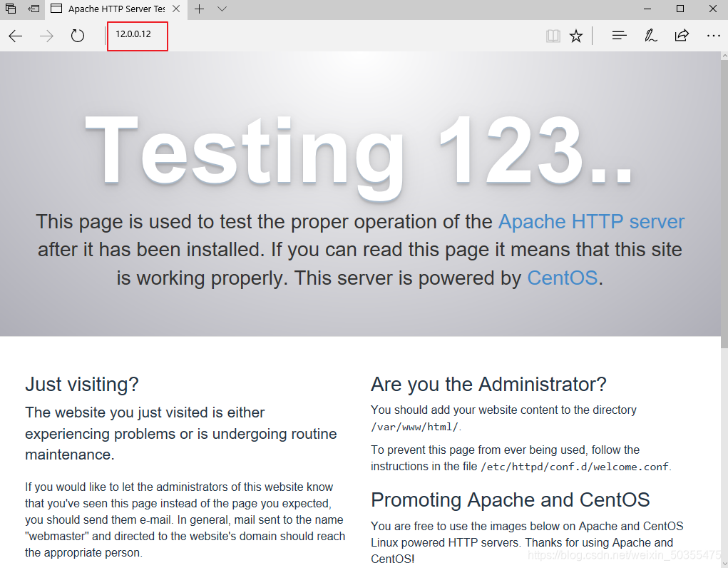The height and width of the screenshot is (568, 728).
Task: Minimize the browser window
Action: 647,9
